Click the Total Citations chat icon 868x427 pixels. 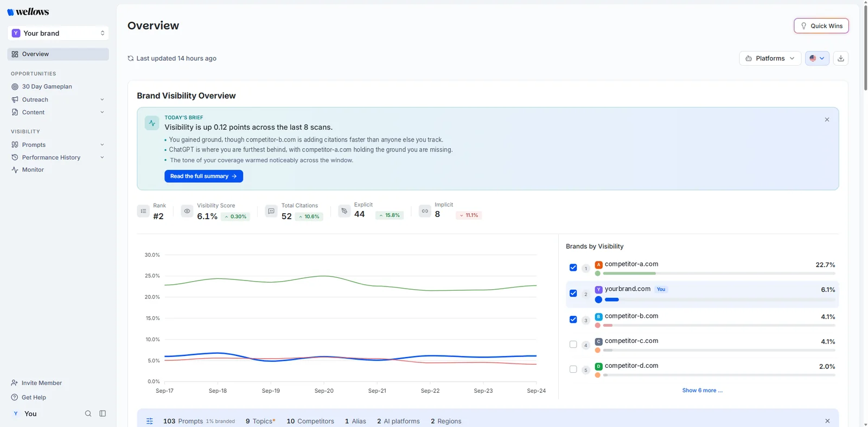tap(271, 211)
